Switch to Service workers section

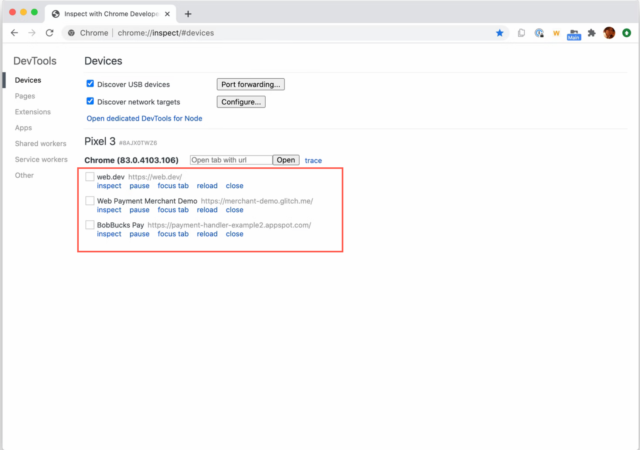click(x=41, y=159)
